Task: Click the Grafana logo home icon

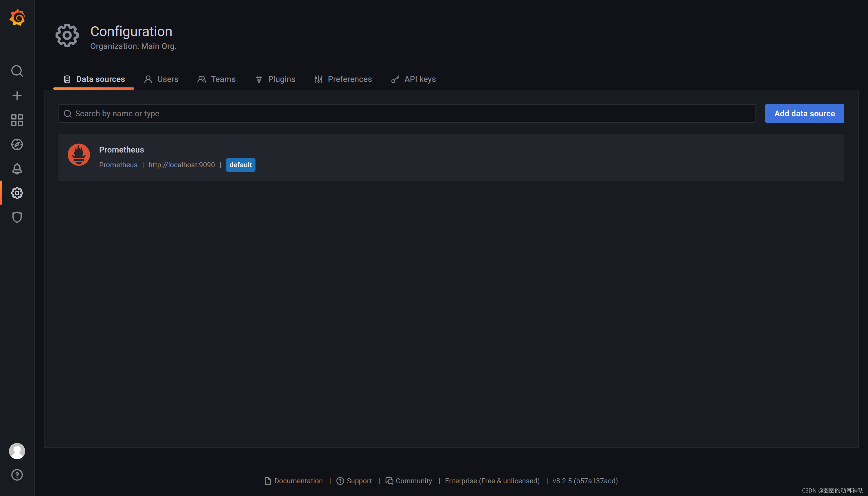Action: coord(17,17)
